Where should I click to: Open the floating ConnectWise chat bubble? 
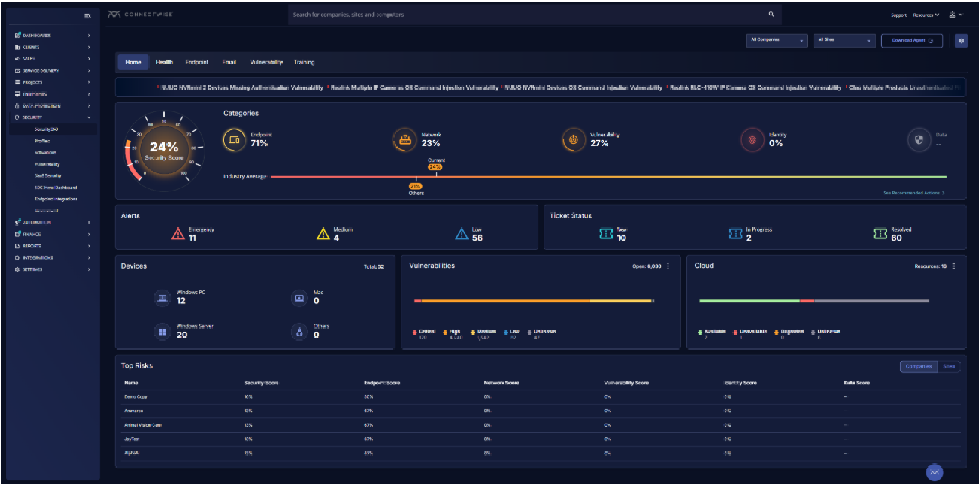(935, 473)
